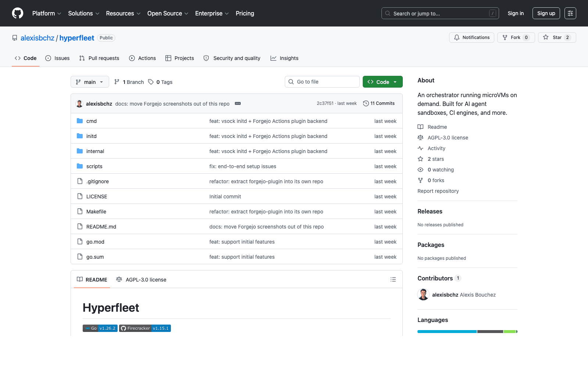Click the Search or jump to field
The image size is (588, 368).
(x=440, y=13)
